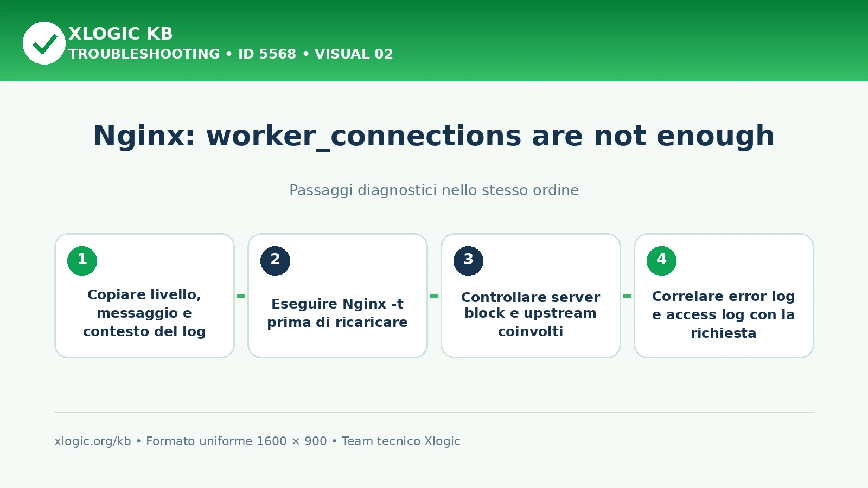Click text Copiare livello, messaggio e contesto del log

pos(144,313)
